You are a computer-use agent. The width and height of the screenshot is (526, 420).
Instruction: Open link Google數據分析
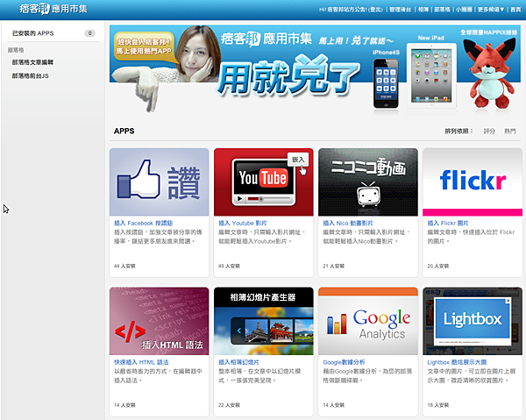pos(344,362)
